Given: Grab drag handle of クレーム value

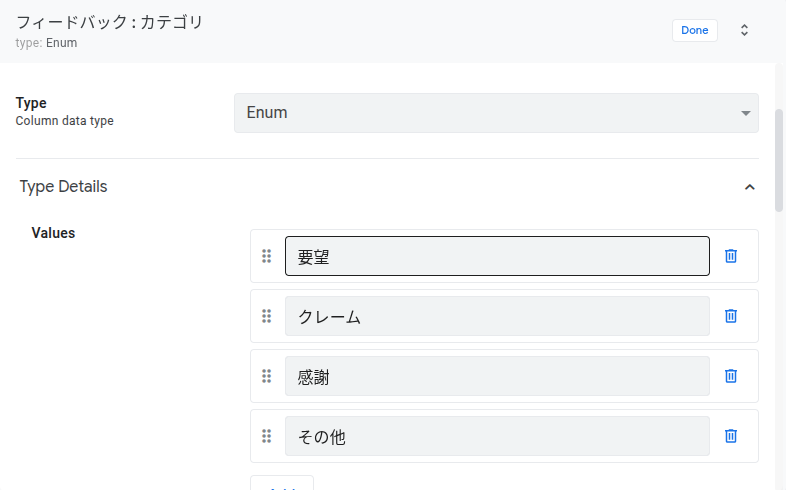Looking at the screenshot, I should tap(267, 316).
